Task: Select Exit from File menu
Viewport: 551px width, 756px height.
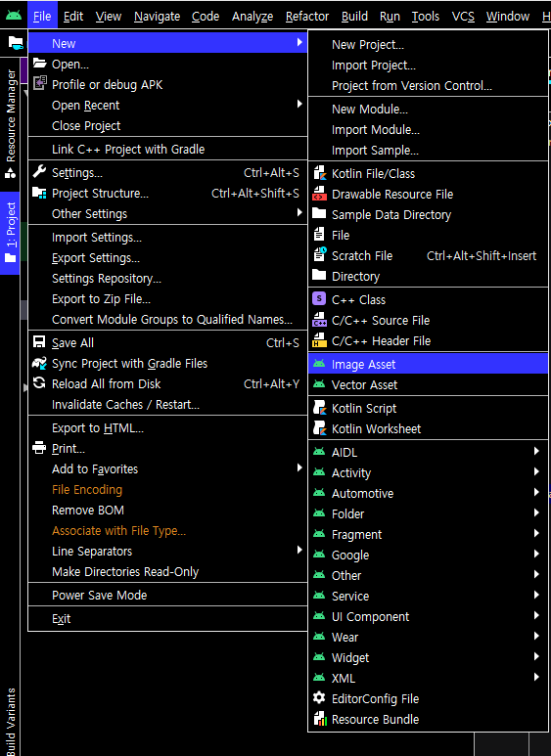Action: pyautogui.click(x=168, y=618)
